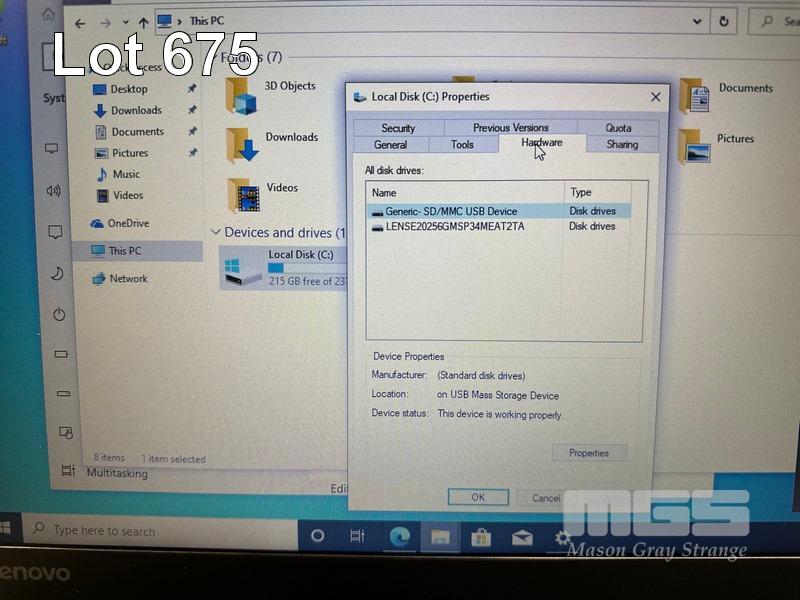Click the Cortana circle taskbar icon
The width and height of the screenshot is (800, 600).
point(318,536)
